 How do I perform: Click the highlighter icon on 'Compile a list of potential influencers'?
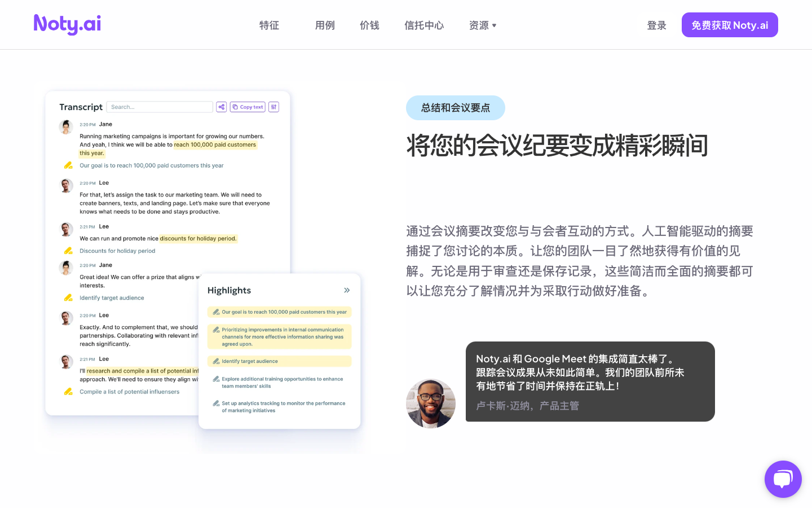click(68, 391)
